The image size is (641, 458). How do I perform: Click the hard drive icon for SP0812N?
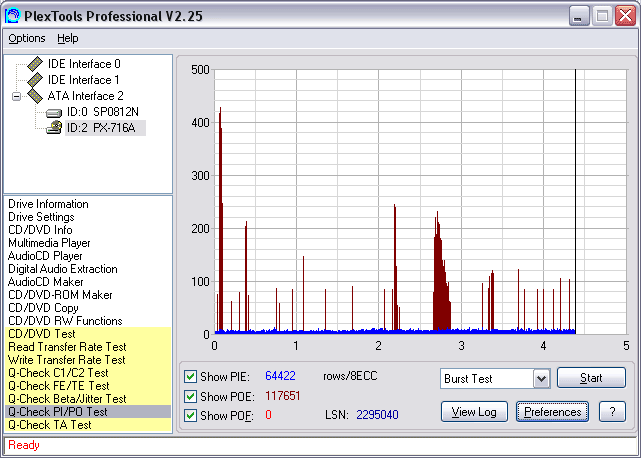(x=54, y=112)
